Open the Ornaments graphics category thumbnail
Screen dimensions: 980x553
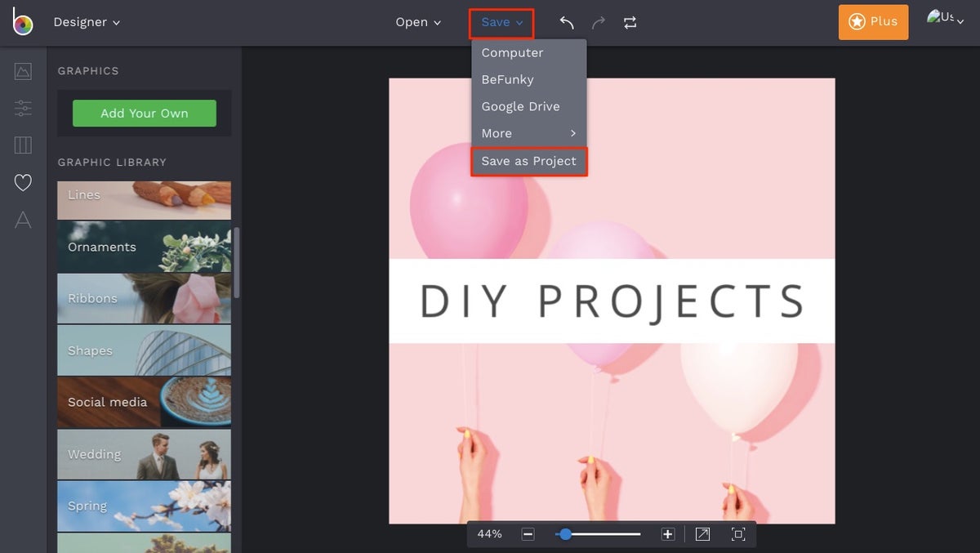(144, 247)
